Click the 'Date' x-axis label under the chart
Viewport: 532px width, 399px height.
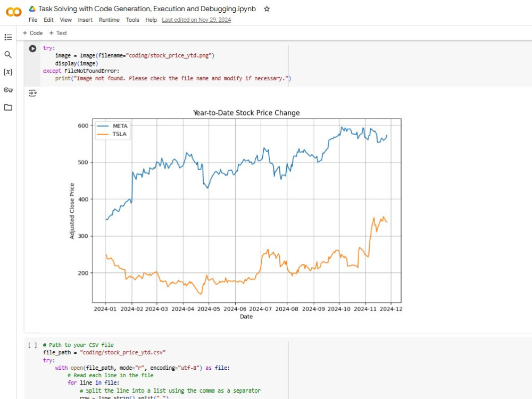click(246, 317)
